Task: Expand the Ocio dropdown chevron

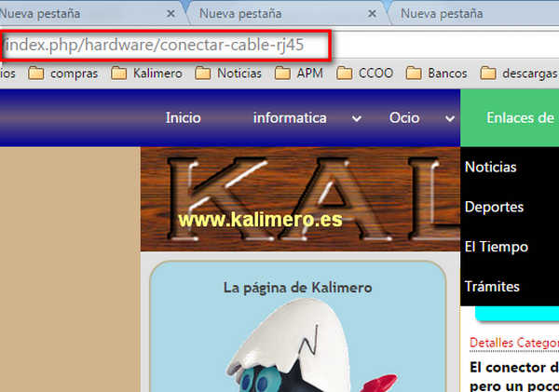Action: (x=450, y=118)
